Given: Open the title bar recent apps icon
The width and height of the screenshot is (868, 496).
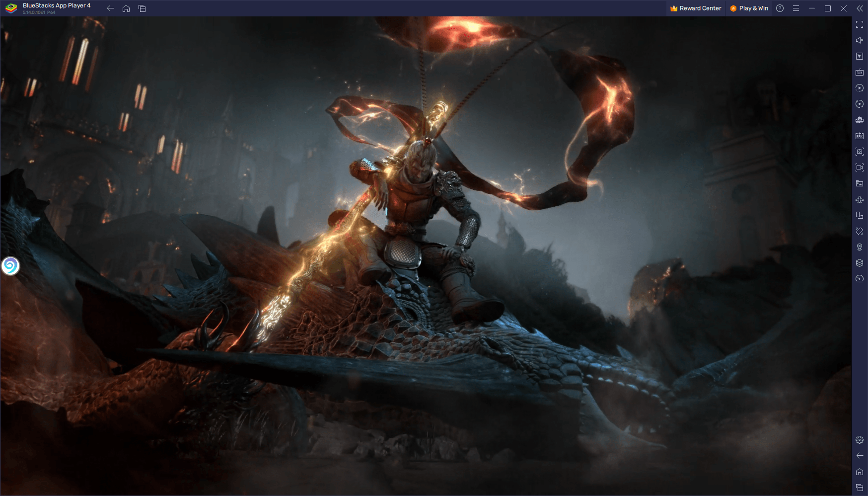Looking at the screenshot, I should (x=142, y=8).
